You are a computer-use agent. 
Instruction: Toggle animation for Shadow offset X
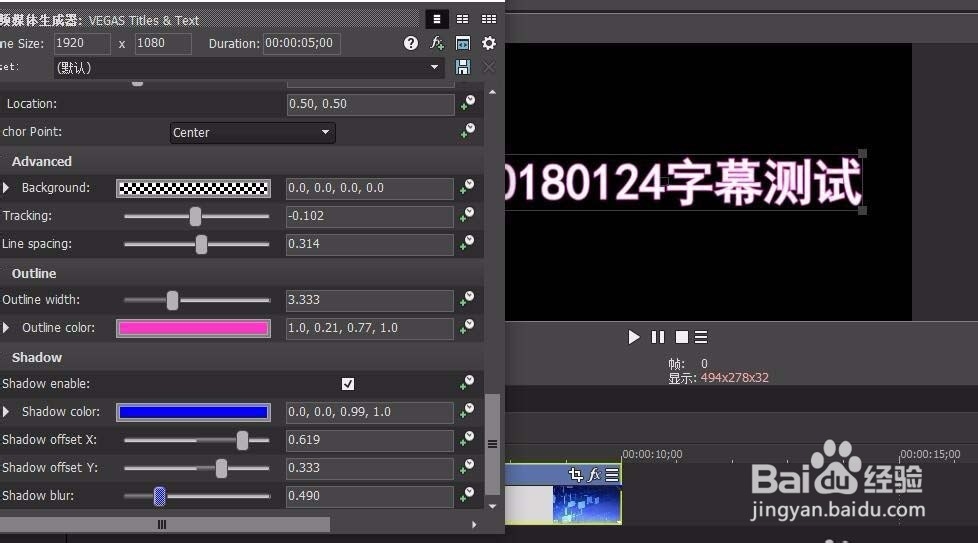[468, 440]
